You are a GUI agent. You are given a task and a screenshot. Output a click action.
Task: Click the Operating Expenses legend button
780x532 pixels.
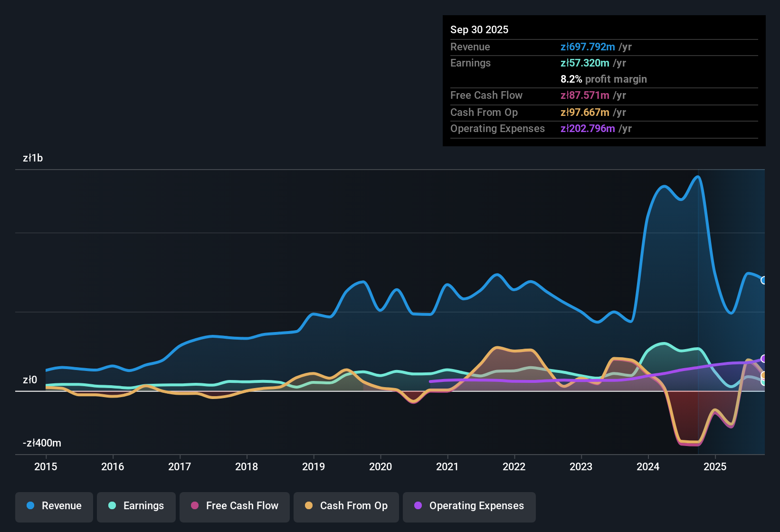click(x=469, y=506)
